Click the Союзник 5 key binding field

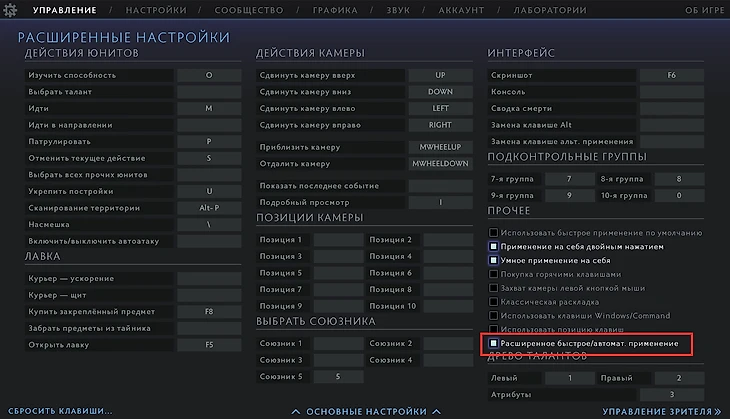pos(338,376)
